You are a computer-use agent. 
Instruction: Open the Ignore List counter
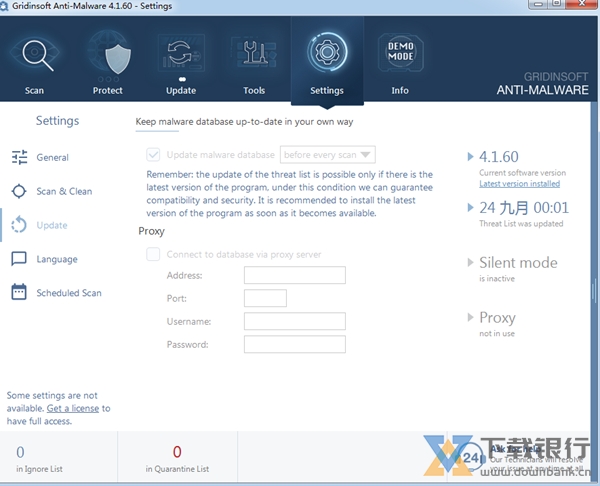tap(39, 458)
